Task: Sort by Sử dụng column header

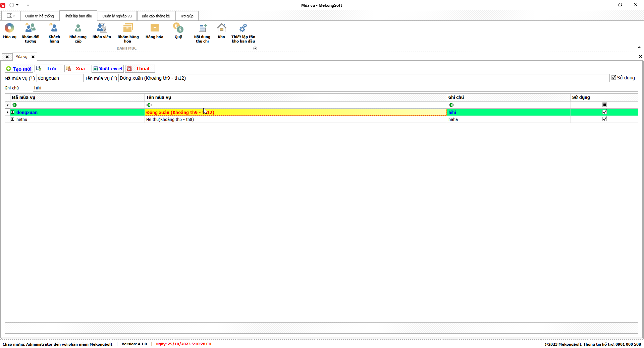Action: [604, 97]
